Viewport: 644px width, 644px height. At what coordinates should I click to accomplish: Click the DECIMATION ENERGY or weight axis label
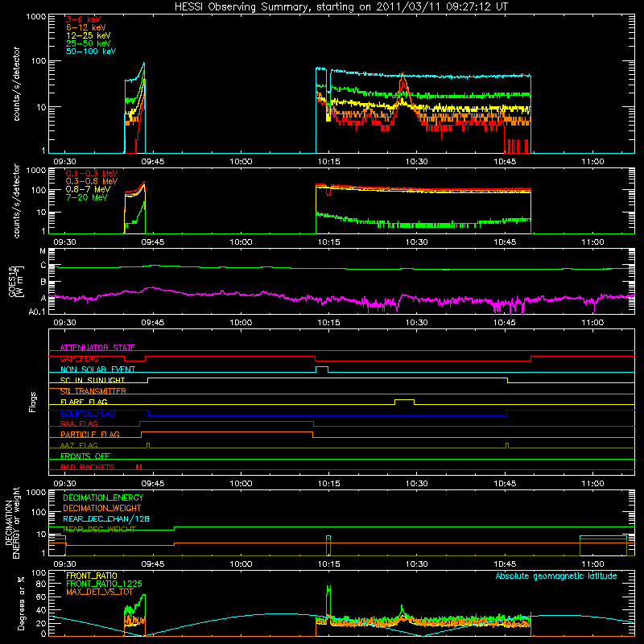tap(12, 522)
